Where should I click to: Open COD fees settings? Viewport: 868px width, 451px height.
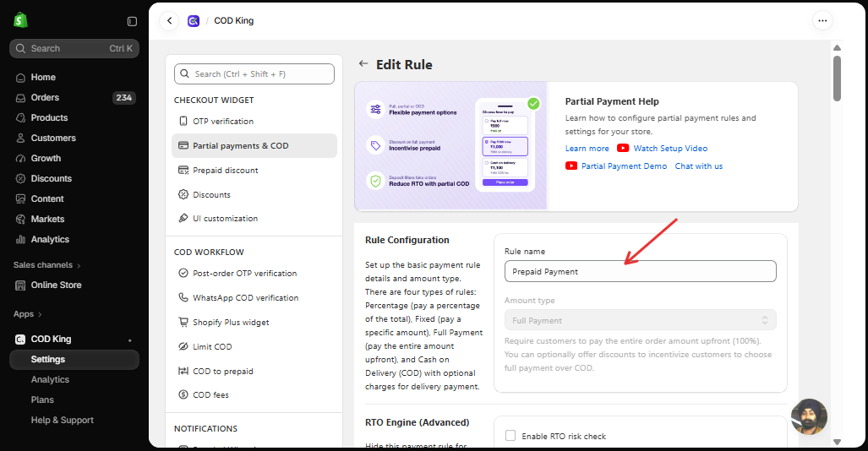coord(254,395)
